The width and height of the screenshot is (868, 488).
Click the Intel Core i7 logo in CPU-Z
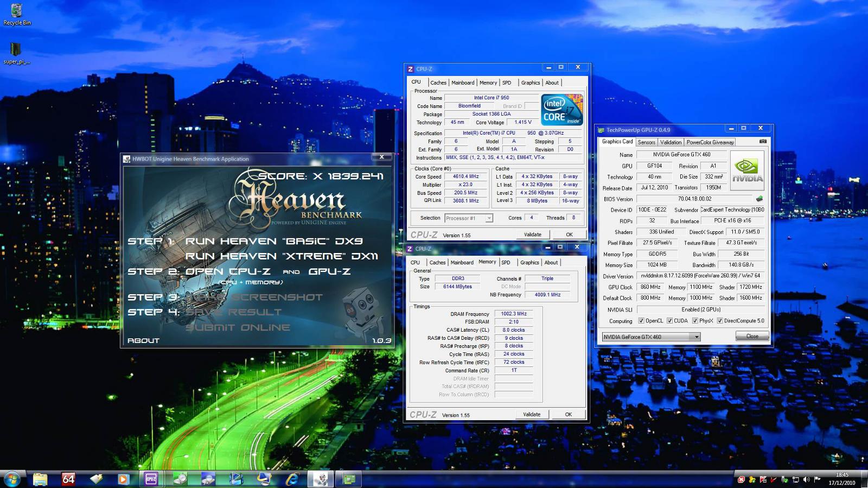[x=562, y=110]
